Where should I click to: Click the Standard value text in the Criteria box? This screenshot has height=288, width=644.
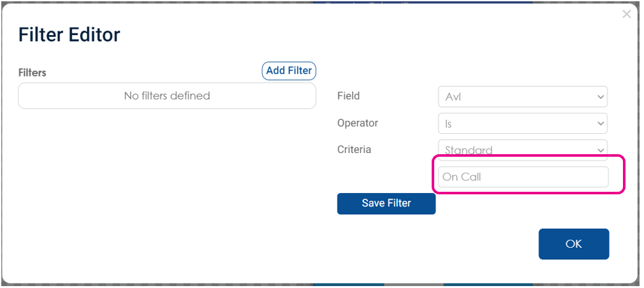(469, 150)
